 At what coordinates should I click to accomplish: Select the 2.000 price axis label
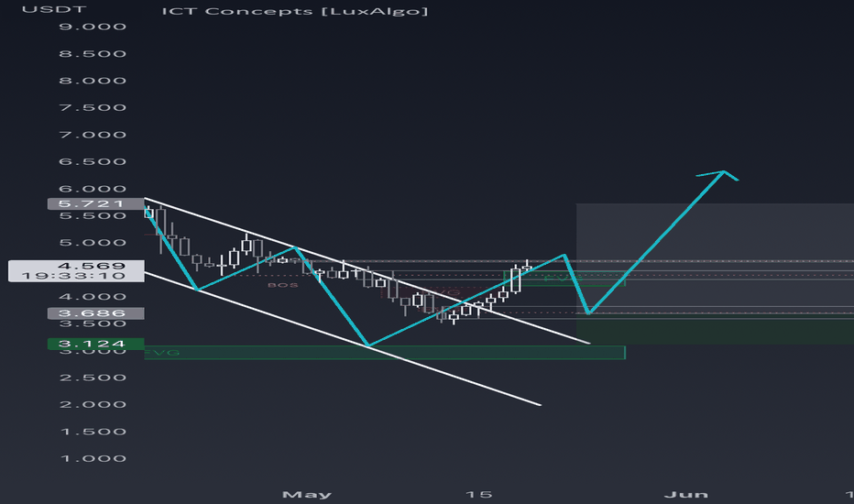pos(93,405)
